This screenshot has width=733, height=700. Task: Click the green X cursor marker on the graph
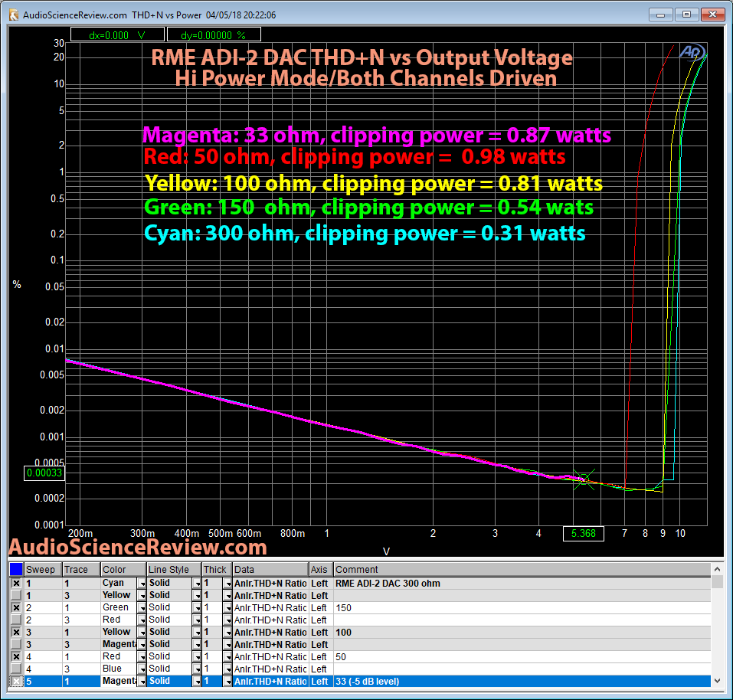click(584, 479)
